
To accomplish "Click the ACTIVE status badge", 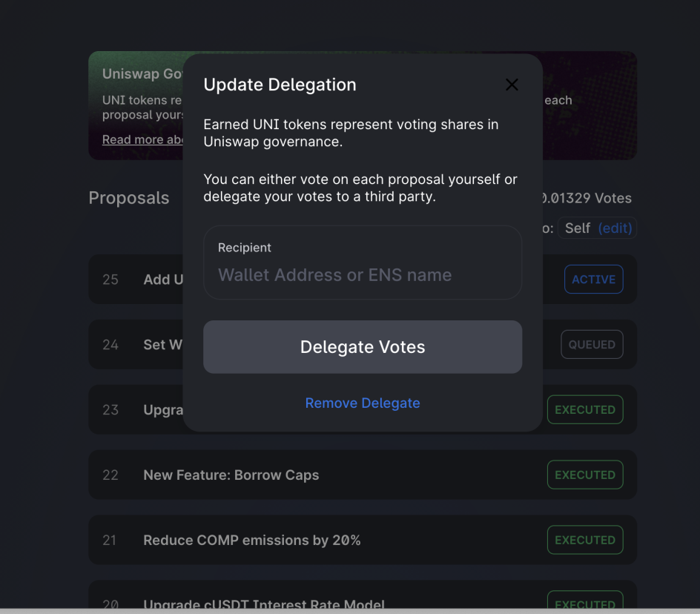I will (x=593, y=280).
